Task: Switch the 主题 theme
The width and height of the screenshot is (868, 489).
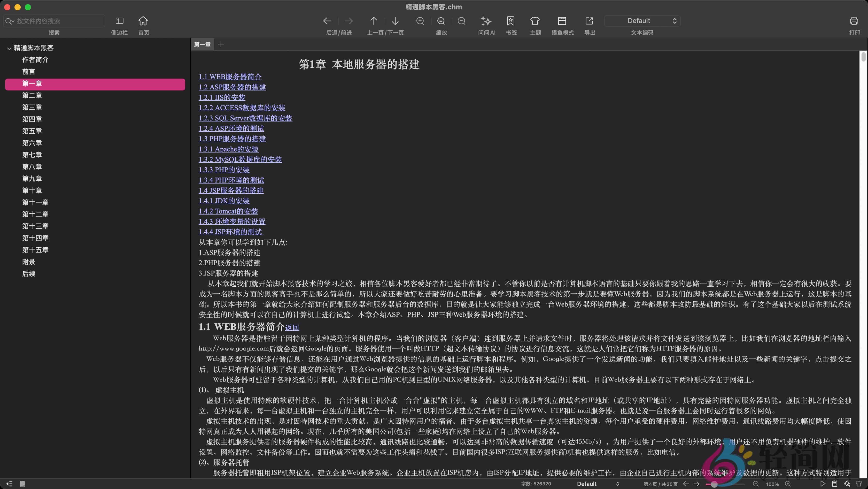Action: pos(535,21)
